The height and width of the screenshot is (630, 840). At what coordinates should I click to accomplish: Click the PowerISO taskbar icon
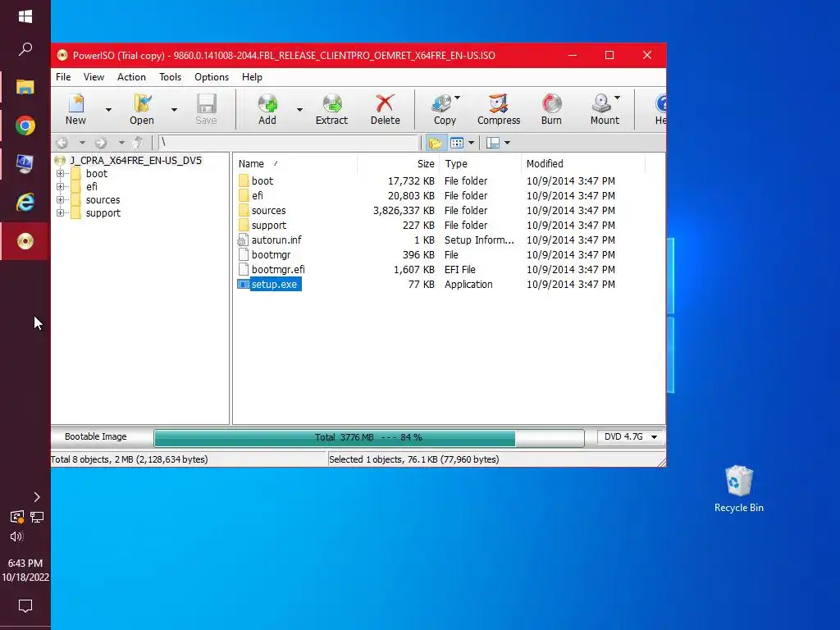[x=25, y=241]
